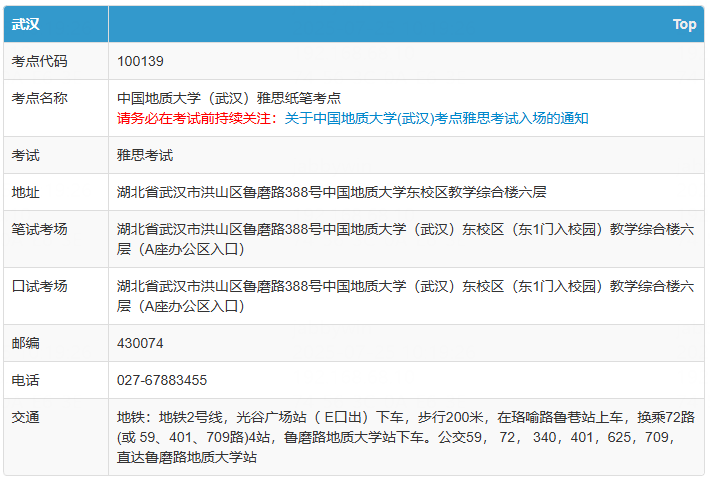Select the 雅思考试 value
The image size is (710, 478).
145,155
